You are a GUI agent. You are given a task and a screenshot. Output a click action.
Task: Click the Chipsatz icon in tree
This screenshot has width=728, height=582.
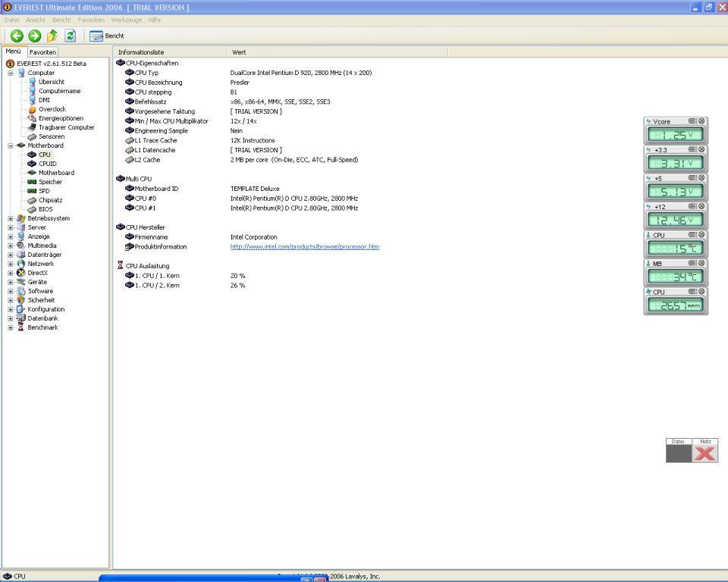tap(32, 201)
